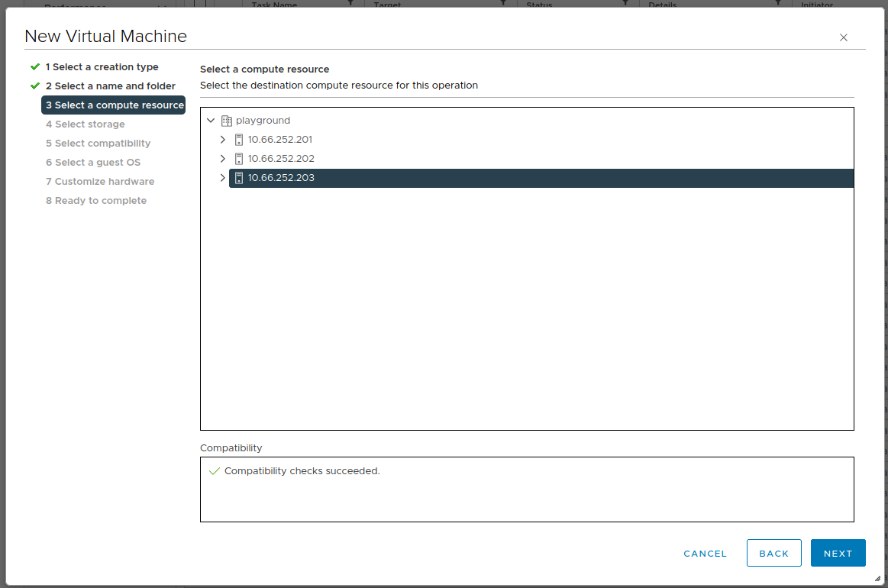
Task: Go to step 2 Select a name and folder
Action: point(110,86)
